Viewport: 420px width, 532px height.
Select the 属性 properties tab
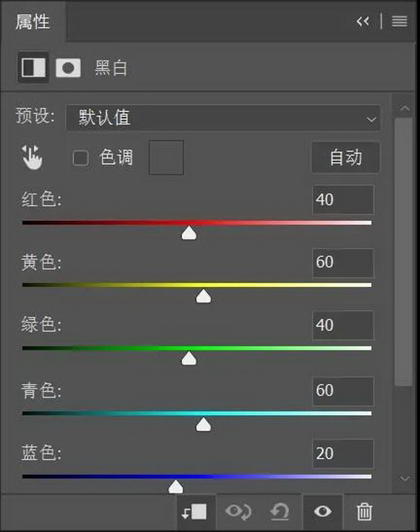pyautogui.click(x=33, y=21)
